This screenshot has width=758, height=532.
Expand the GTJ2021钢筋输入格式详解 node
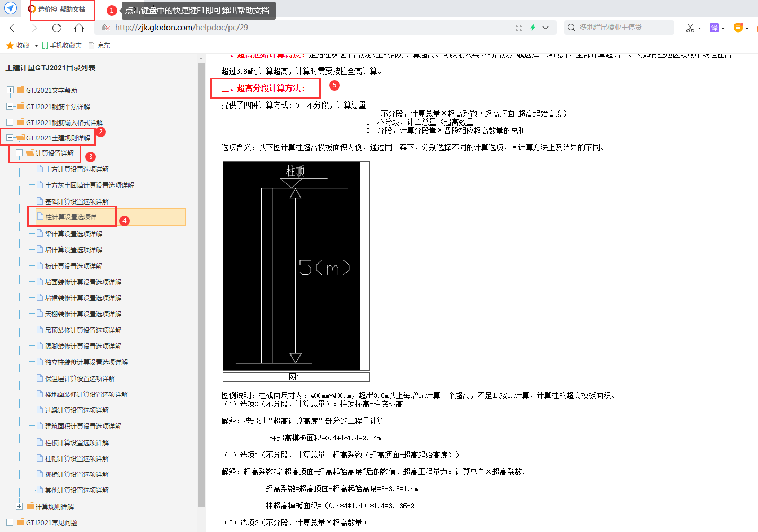[10, 122]
